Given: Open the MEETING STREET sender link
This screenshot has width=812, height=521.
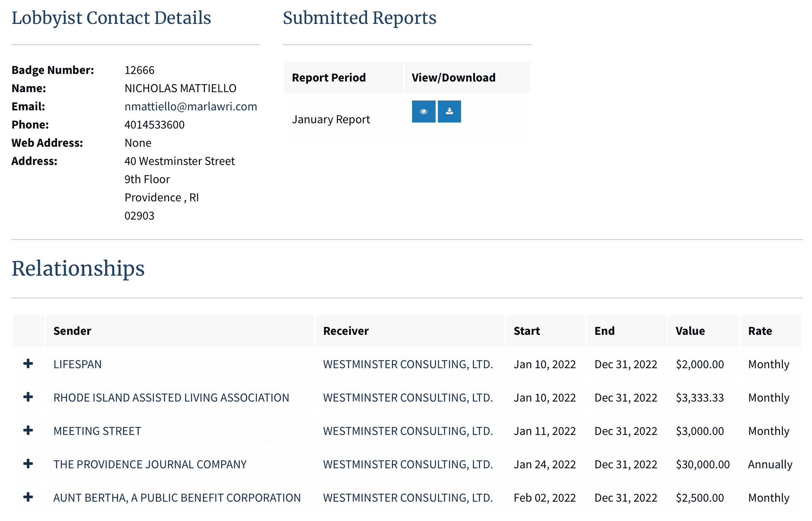Looking at the screenshot, I should click(x=97, y=431).
